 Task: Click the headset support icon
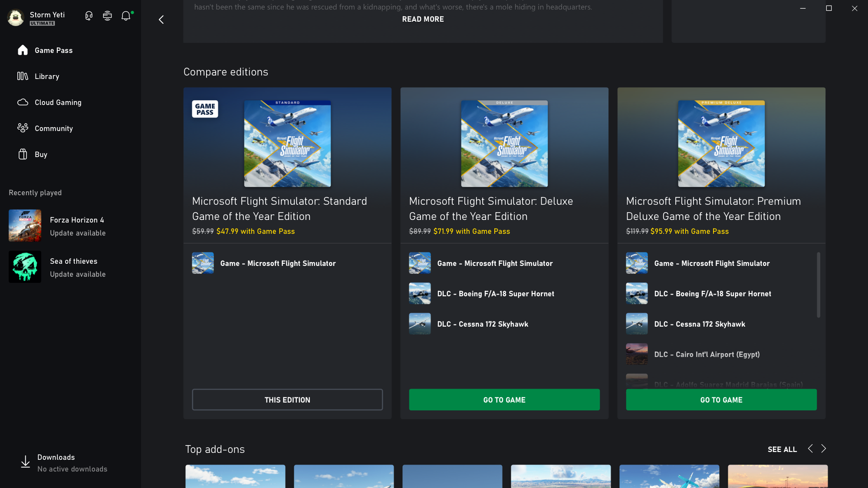pyautogui.click(x=89, y=16)
